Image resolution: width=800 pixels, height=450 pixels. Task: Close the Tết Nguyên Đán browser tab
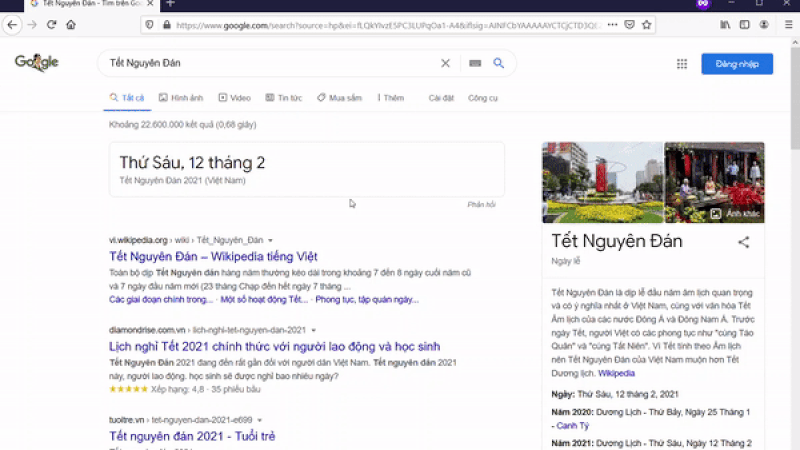pos(150,4)
